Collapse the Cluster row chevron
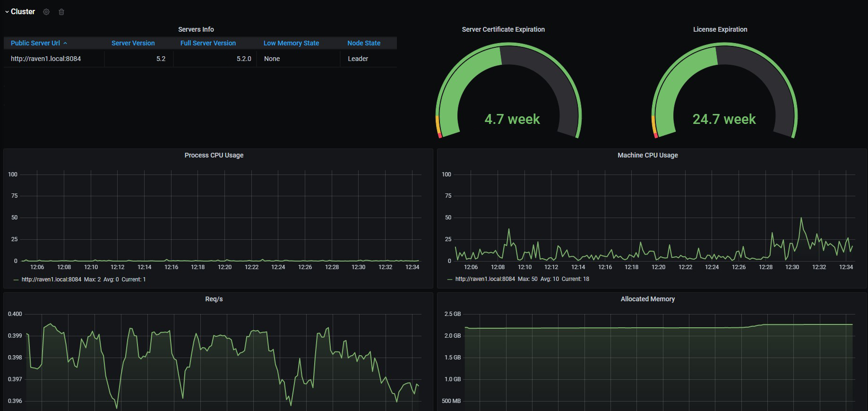Screen dimensions: 868x411 click(7, 12)
